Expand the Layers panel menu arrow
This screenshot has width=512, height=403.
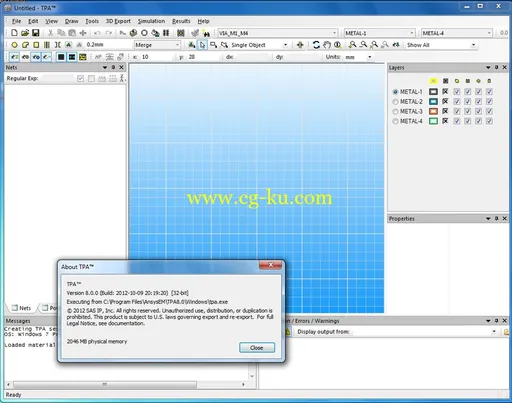click(488, 67)
